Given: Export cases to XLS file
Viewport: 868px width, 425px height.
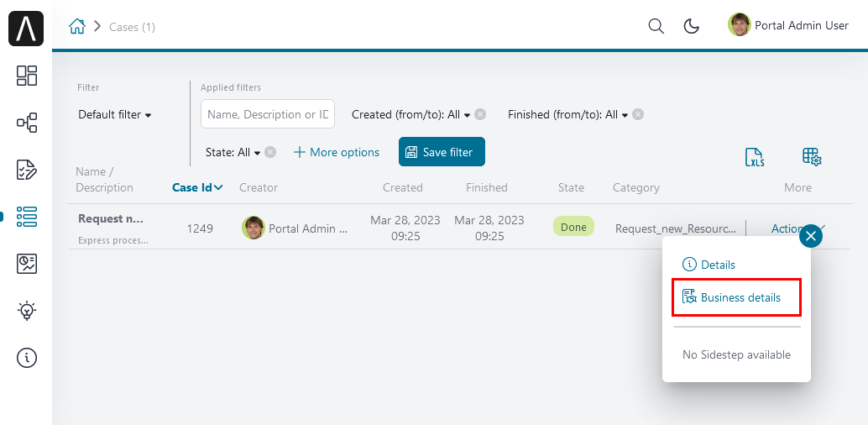Looking at the screenshot, I should [755, 157].
